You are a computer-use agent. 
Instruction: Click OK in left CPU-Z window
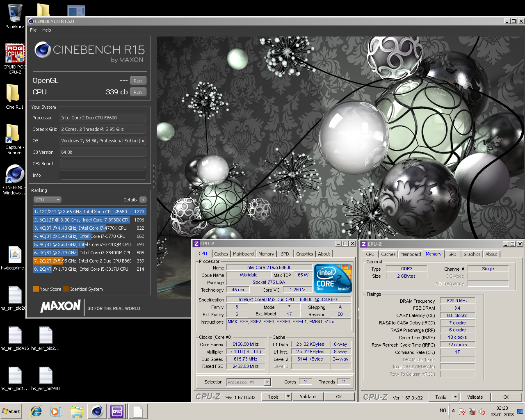[339, 397]
